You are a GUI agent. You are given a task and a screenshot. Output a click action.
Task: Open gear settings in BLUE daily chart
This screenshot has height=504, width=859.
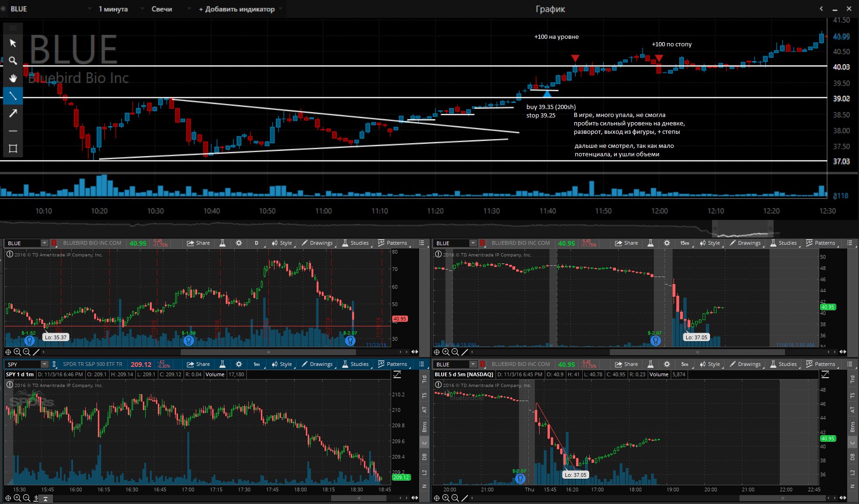[239, 243]
